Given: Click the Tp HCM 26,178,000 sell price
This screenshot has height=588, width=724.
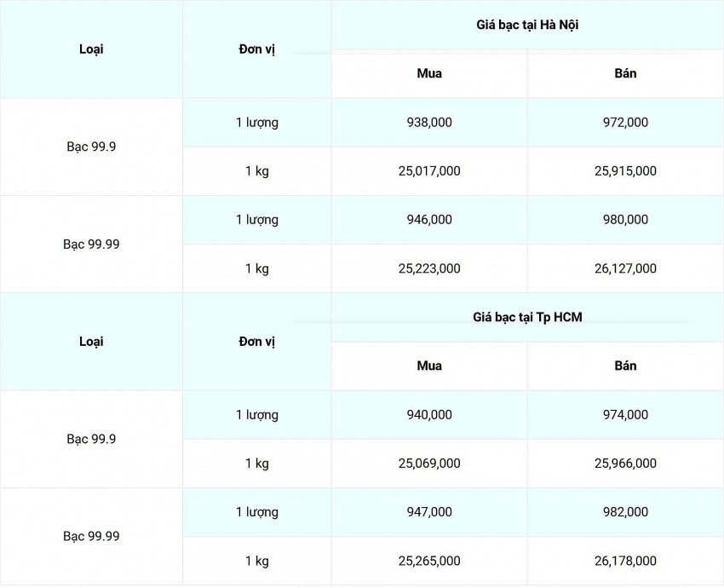Looking at the screenshot, I should point(625,561).
